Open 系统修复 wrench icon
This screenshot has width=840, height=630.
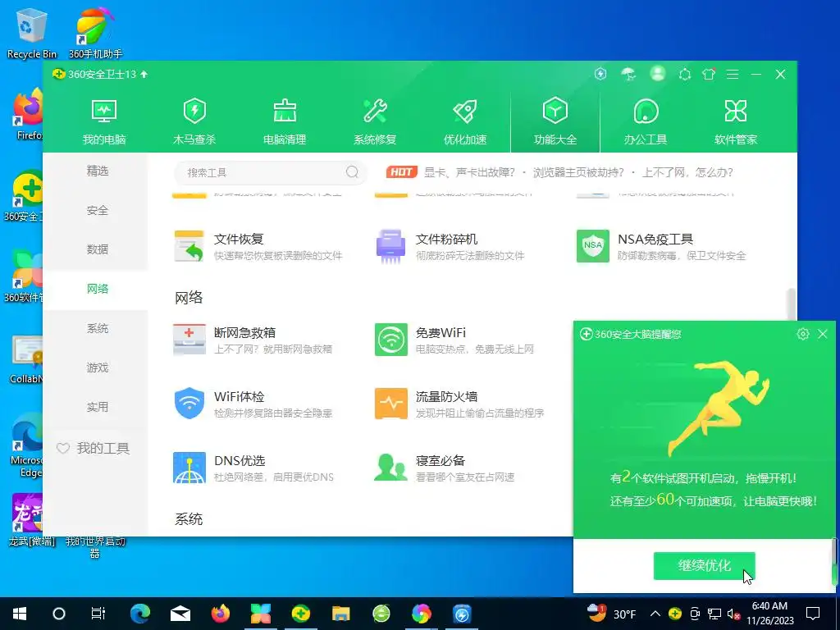(x=374, y=112)
